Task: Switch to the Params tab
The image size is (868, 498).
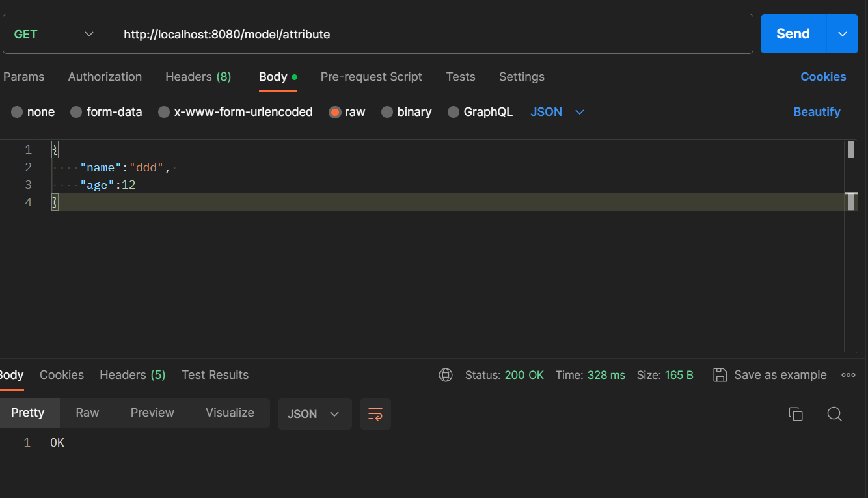Action: tap(24, 77)
